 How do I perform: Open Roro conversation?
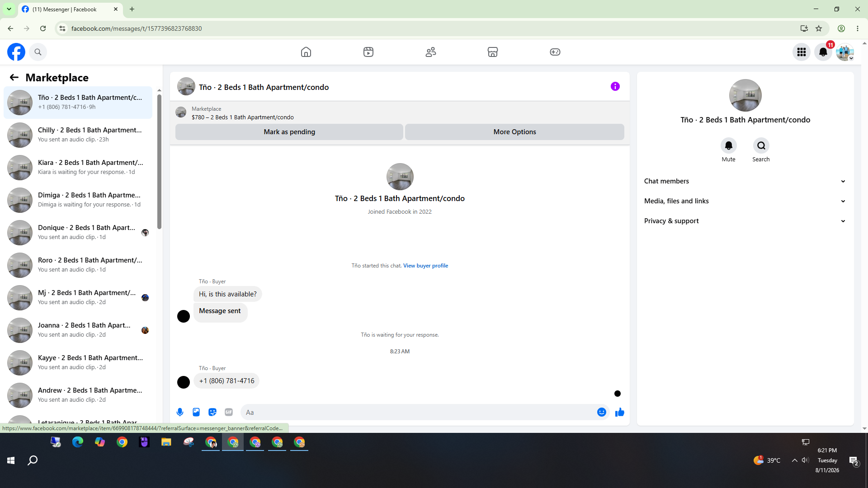[78, 265]
